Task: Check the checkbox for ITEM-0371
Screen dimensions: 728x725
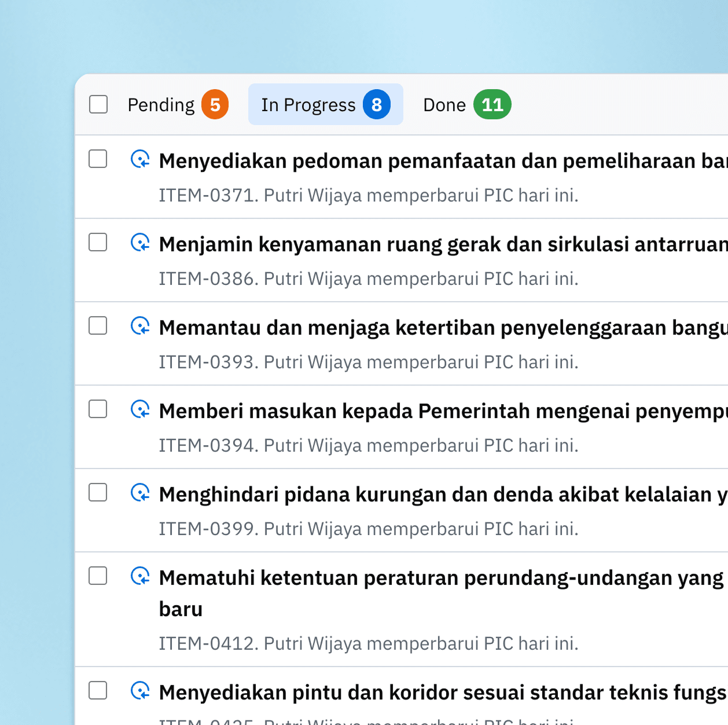Action: (98, 159)
